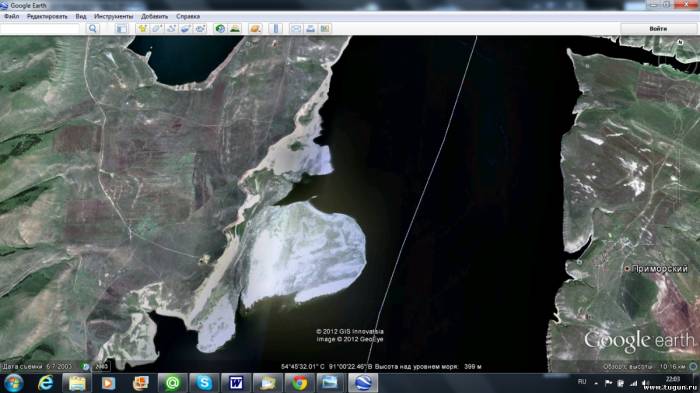Add a path using the toolbar icon

click(171, 29)
